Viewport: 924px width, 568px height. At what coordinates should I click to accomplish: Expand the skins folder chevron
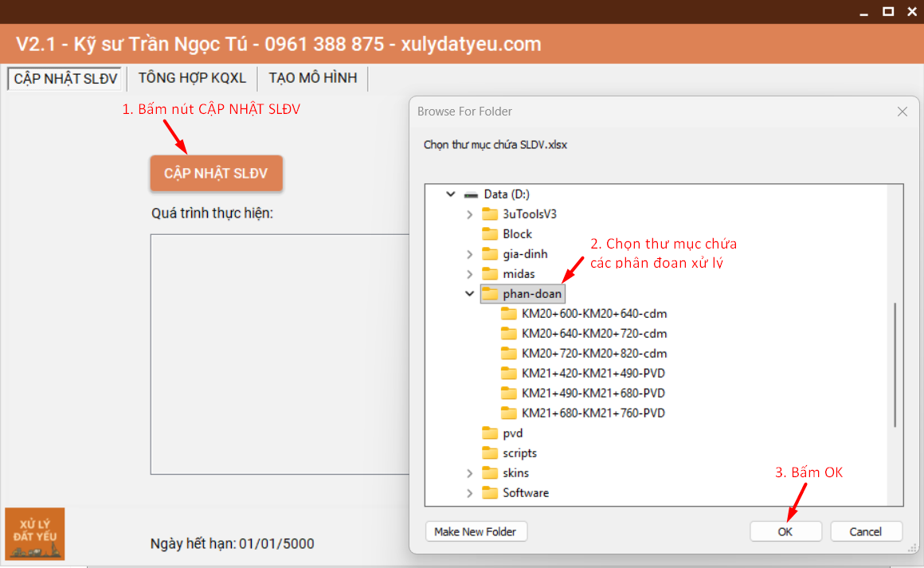pos(469,473)
